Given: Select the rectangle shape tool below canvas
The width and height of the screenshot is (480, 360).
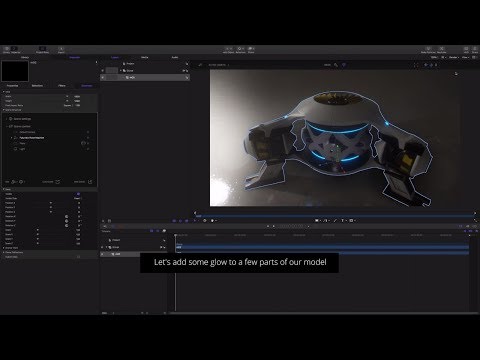Looking at the screenshot, I should tap(317, 220).
